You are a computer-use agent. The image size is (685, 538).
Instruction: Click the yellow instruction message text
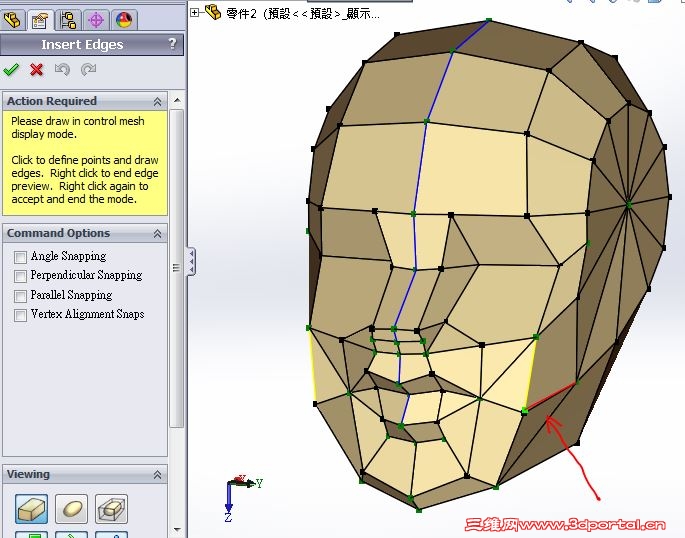pos(85,160)
